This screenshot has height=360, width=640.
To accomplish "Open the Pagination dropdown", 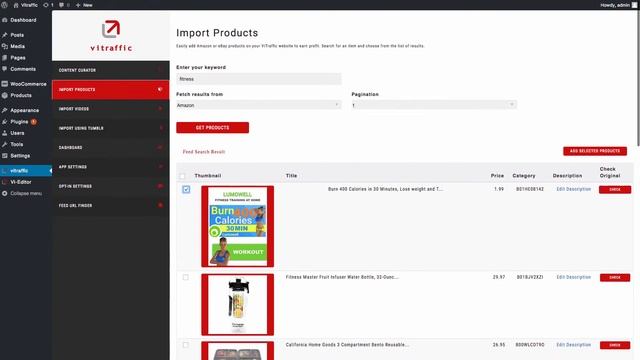I will coord(434,105).
